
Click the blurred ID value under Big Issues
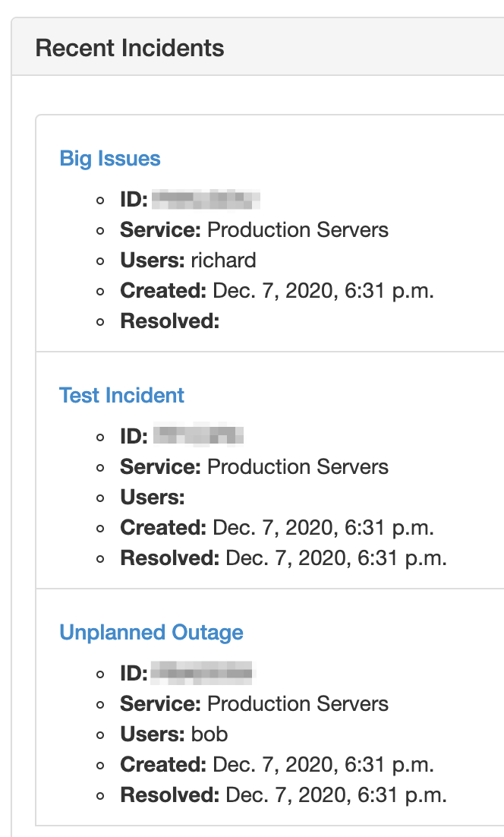206,200
